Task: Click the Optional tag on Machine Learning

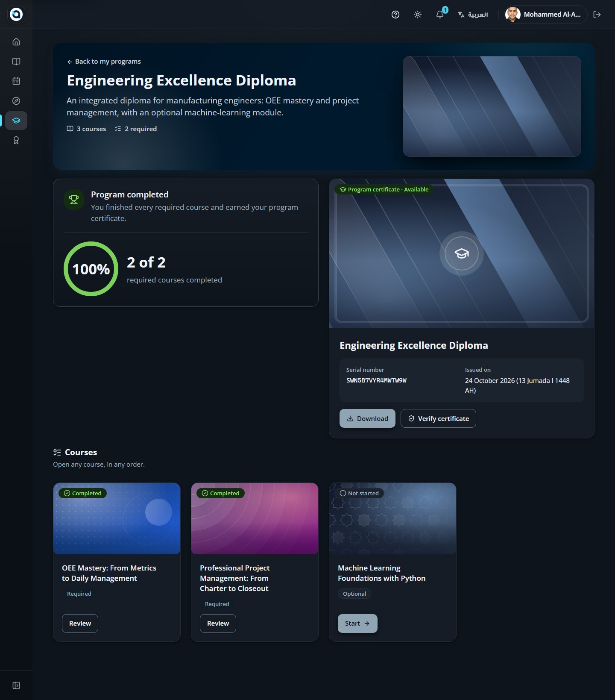Action: pyautogui.click(x=354, y=594)
